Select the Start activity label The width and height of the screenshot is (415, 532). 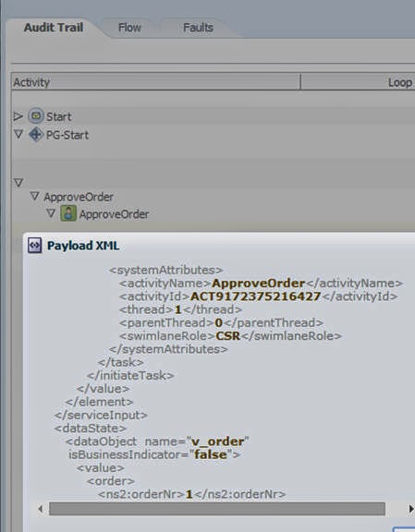tap(59, 116)
